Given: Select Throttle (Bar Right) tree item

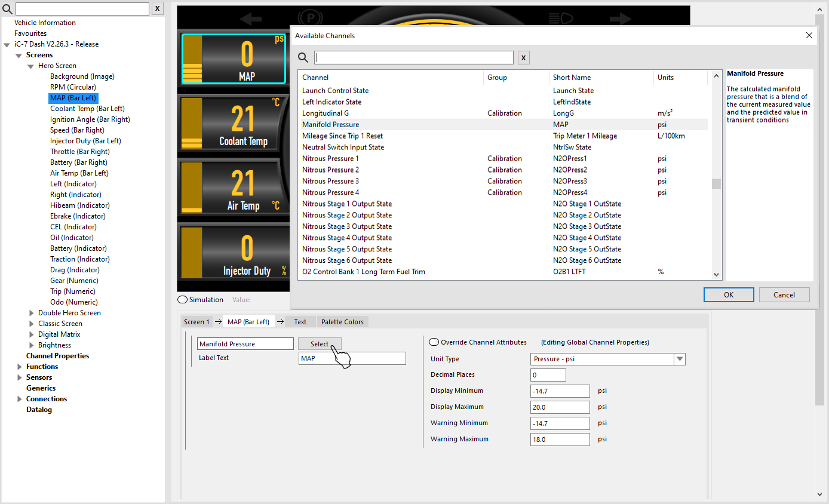Looking at the screenshot, I should click(79, 152).
